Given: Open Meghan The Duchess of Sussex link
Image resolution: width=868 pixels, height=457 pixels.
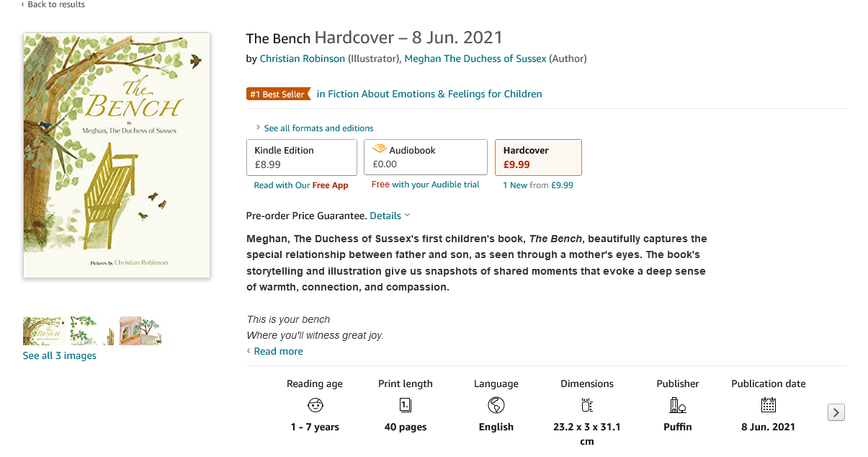Looking at the screenshot, I should click(475, 58).
